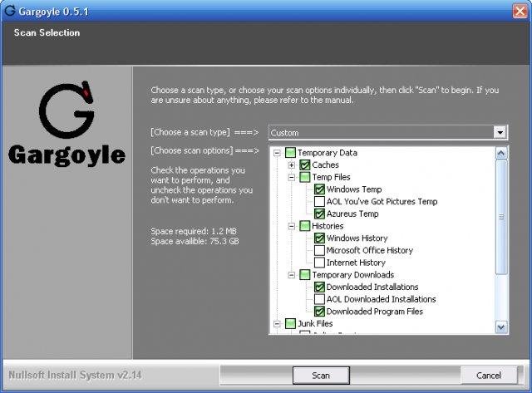Select the Histories label
Viewport: 532px width, 393px height.
click(328, 226)
